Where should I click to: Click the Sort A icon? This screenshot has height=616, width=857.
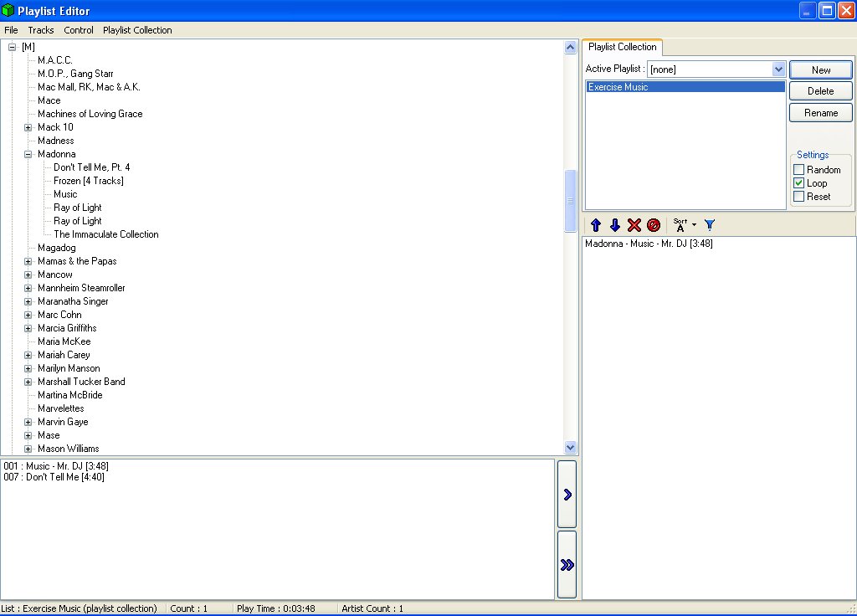point(680,225)
